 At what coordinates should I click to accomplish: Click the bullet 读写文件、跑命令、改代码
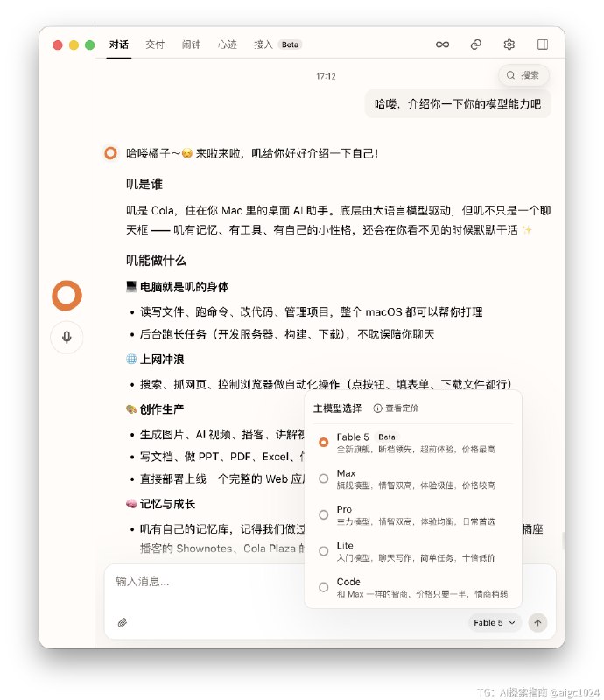311,311
